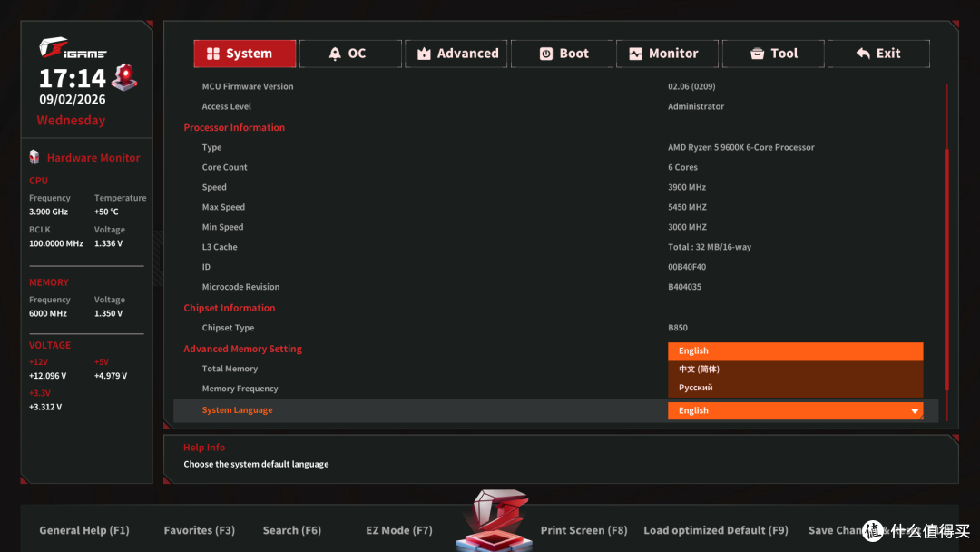Go to the Exit tab
Image resolution: width=980 pixels, height=552 pixels.
coord(878,54)
